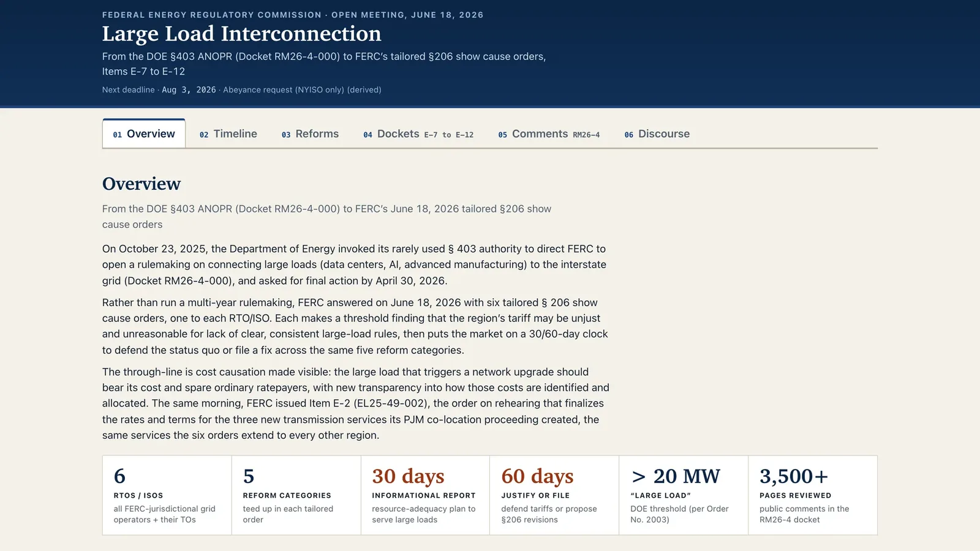Click the Overview section heading
Screen dimensions: 980x551
coord(141,184)
